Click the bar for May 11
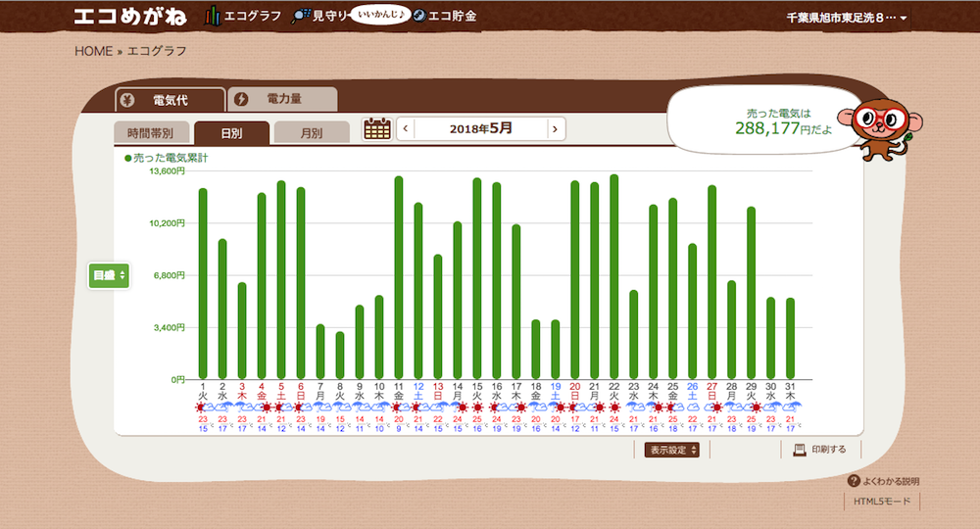The image size is (980, 529). coord(399,277)
